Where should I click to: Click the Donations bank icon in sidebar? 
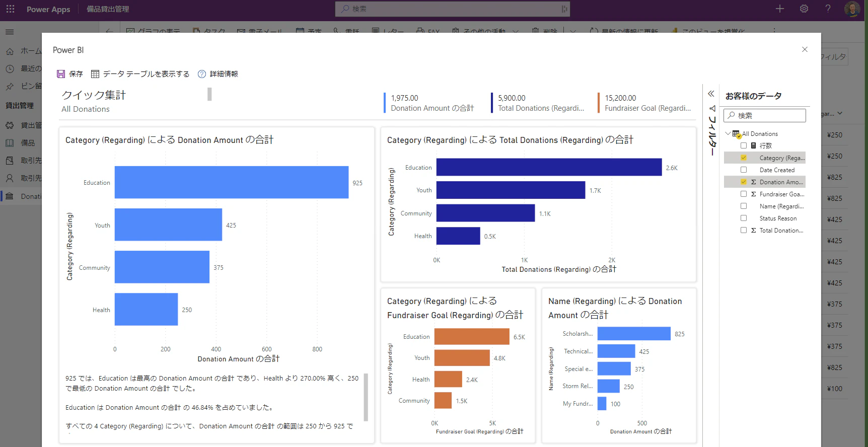tap(10, 196)
